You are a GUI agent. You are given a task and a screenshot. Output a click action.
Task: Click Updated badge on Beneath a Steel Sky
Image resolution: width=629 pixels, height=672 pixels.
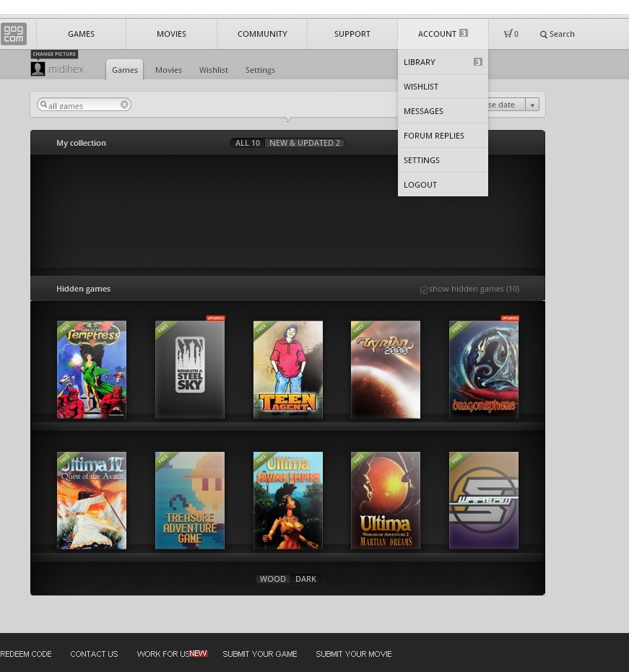click(216, 318)
